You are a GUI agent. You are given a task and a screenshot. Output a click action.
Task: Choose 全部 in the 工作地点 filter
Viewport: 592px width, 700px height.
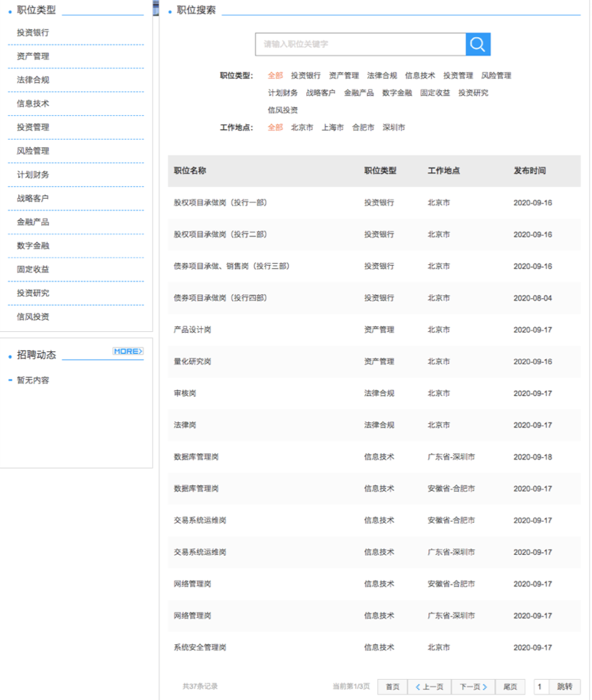pyautogui.click(x=275, y=127)
